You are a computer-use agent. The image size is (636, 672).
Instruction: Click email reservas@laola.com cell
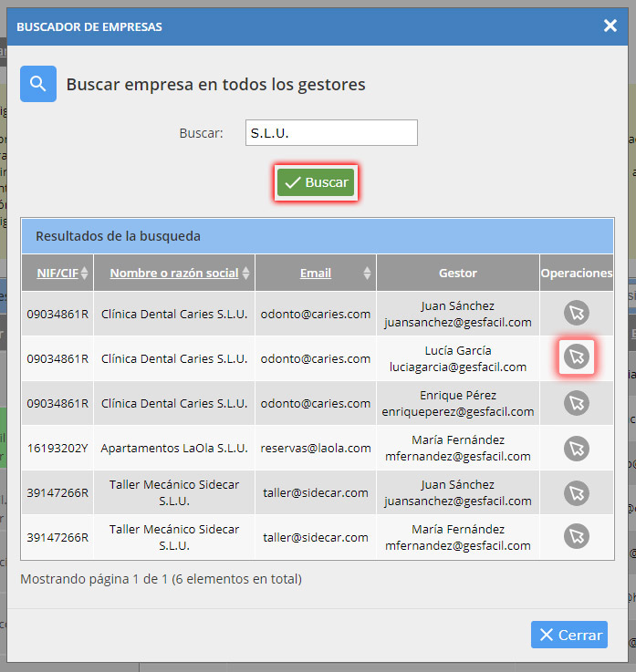(x=316, y=448)
